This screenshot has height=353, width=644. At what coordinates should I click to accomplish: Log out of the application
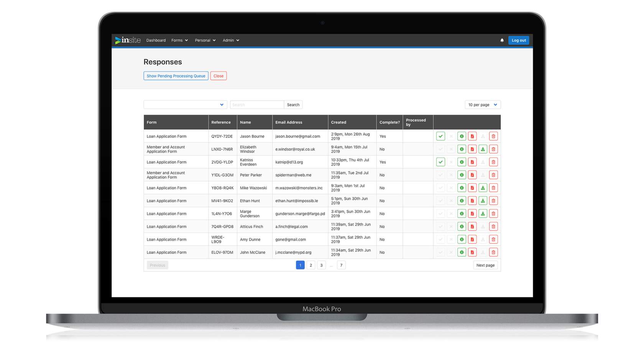coord(519,40)
